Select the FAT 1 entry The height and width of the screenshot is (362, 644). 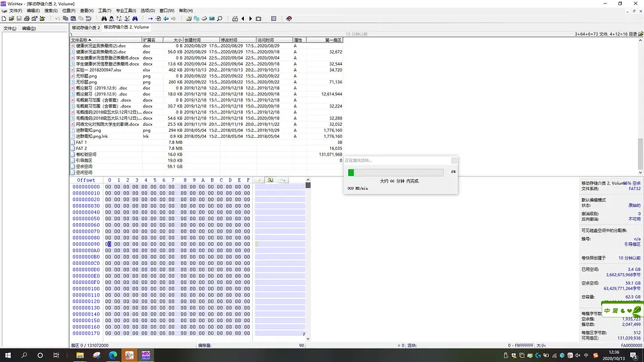tap(81, 143)
